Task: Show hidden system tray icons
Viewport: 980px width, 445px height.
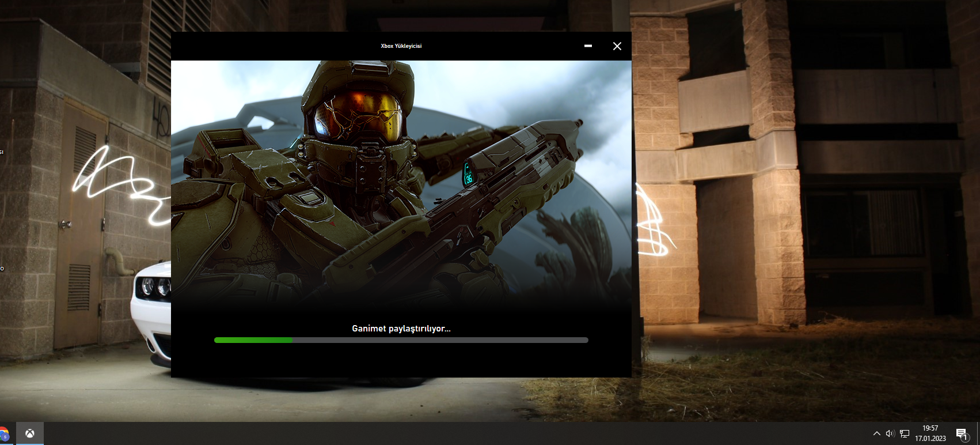Action: tap(876, 433)
